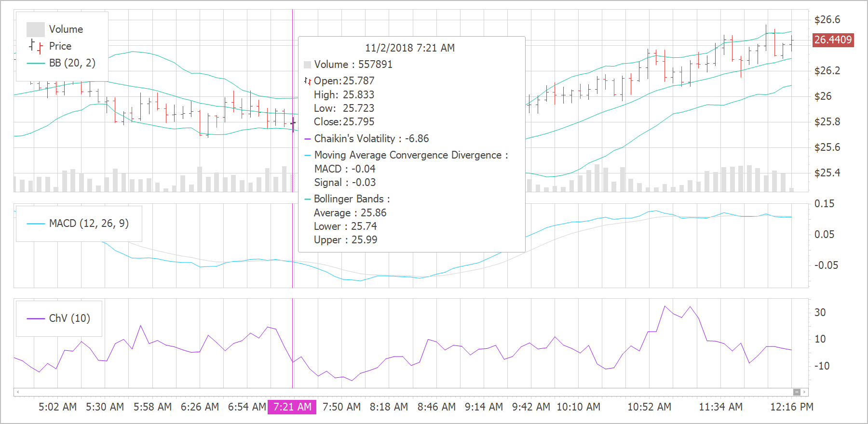Select the Price legend label text
868x424 pixels.
click(60, 46)
